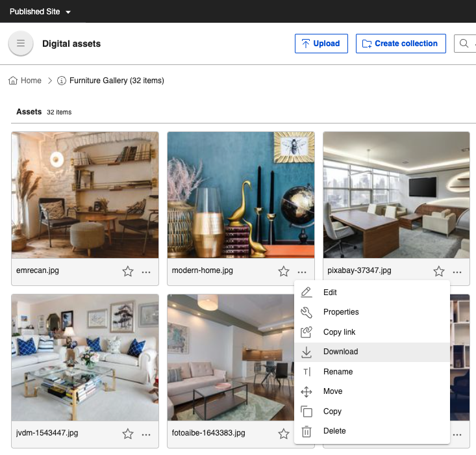Screen dimensions: 476x455
Task: Click the Create collection button
Action: (x=401, y=44)
